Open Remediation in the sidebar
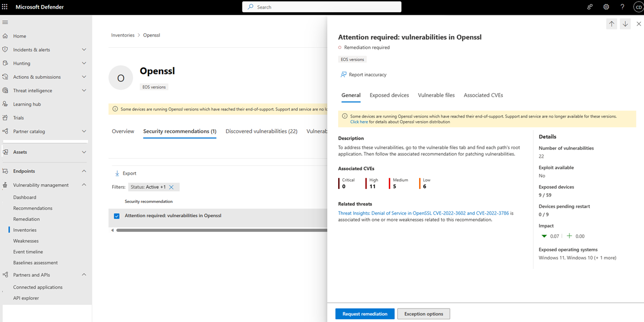The height and width of the screenshot is (322, 644). [26, 219]
